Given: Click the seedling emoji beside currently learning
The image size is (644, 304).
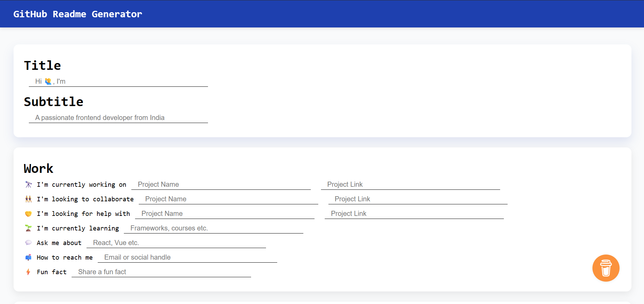Looking at the screenshot, I should coord(29,228).
